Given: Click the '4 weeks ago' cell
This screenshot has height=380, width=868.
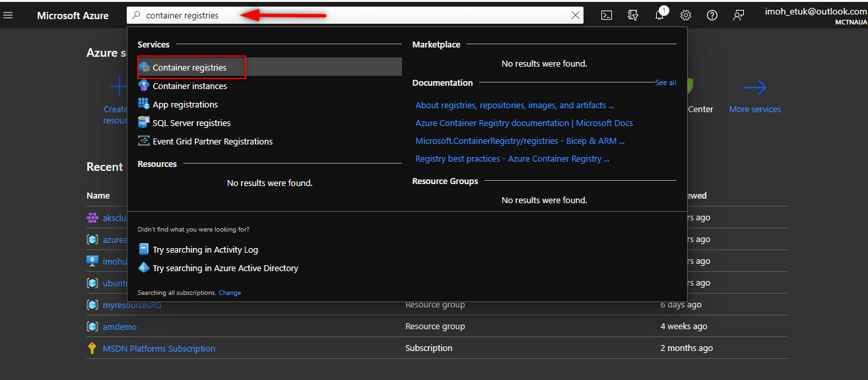Looking at the screenshot, I should tap(684, 327).
